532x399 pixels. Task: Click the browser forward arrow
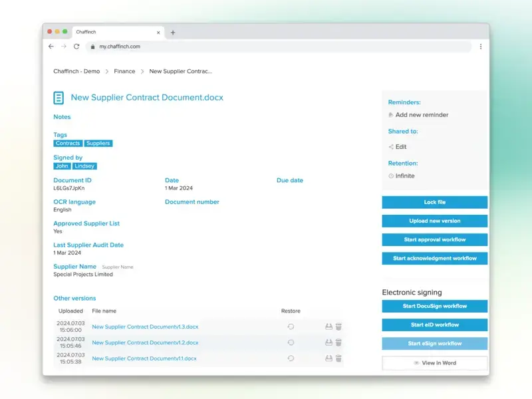64,47
